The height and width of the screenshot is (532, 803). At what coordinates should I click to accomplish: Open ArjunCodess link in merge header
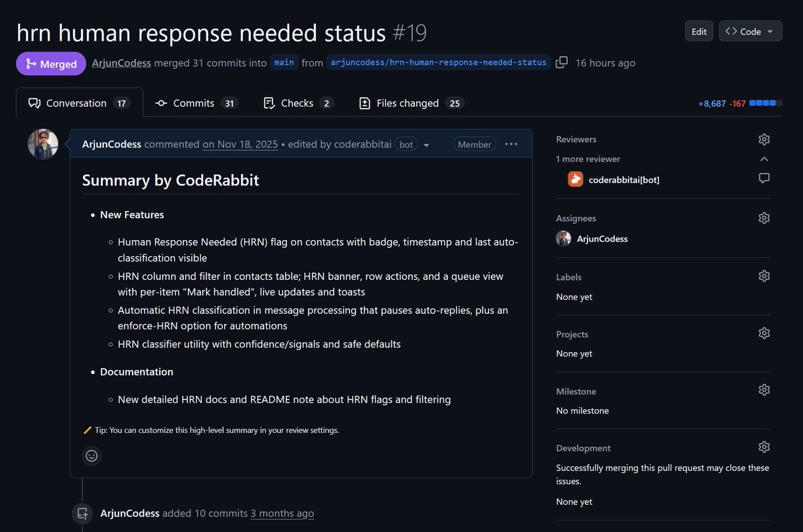122,63
